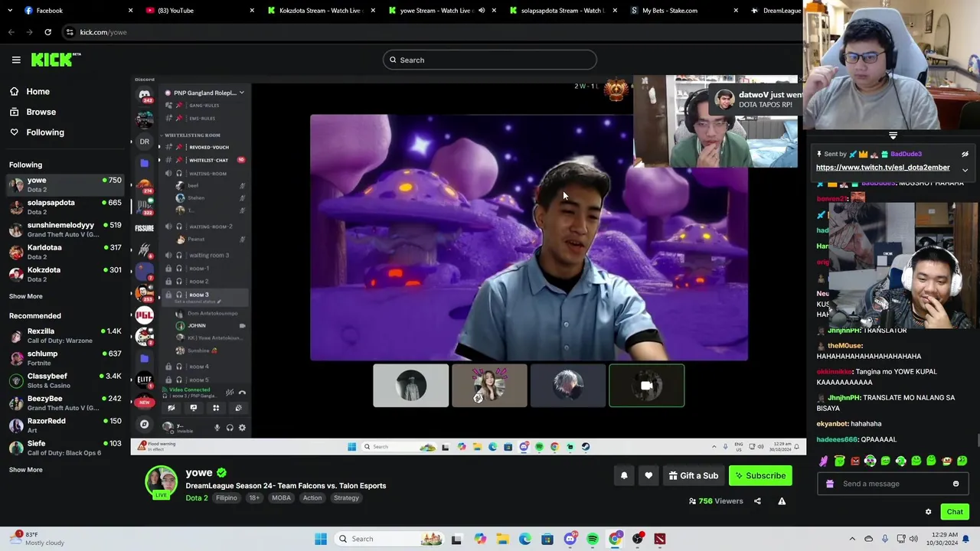Switch to Kokzdota Stream tab
The image size is (980, 551).
point(319,11)
